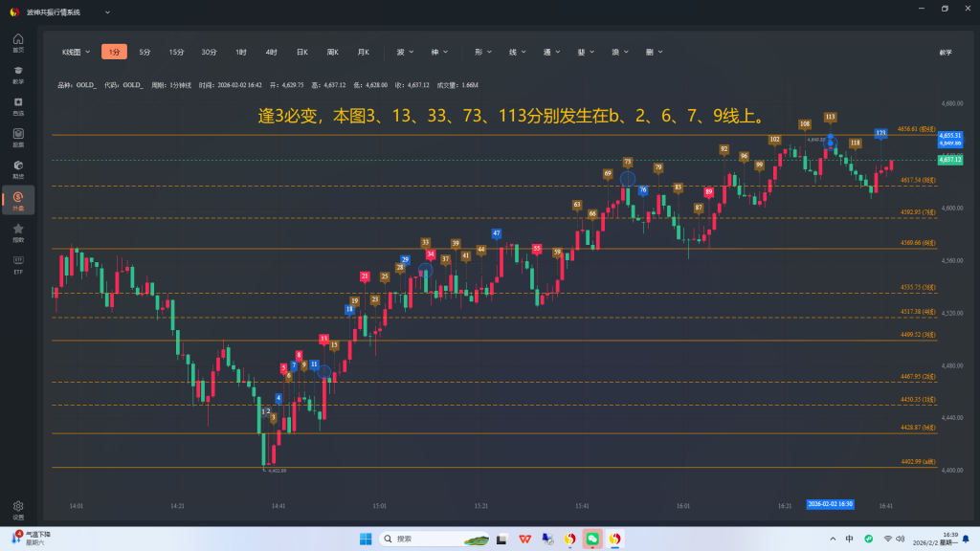Click the WeChat icon in the taskbar
The height and width of the screenshot is (551, 980).
click(x=592, y=539)
